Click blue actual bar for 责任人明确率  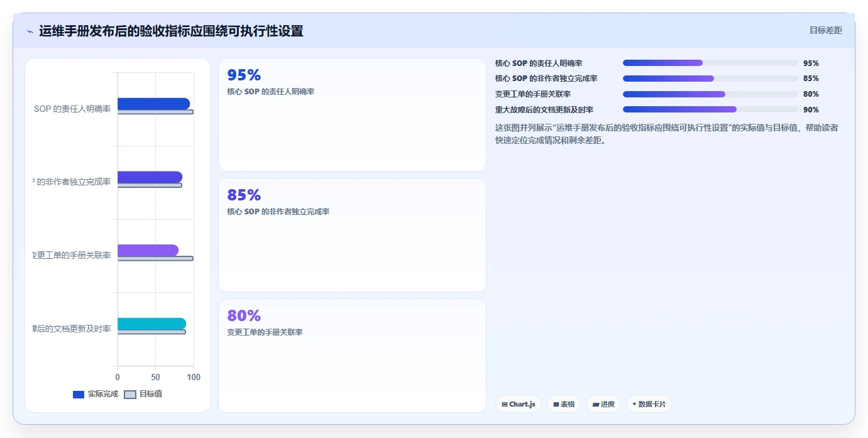[x=153, y=104]
